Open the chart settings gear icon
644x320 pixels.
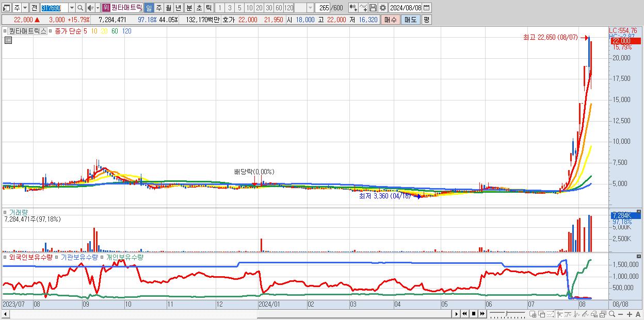coord(383,8)
